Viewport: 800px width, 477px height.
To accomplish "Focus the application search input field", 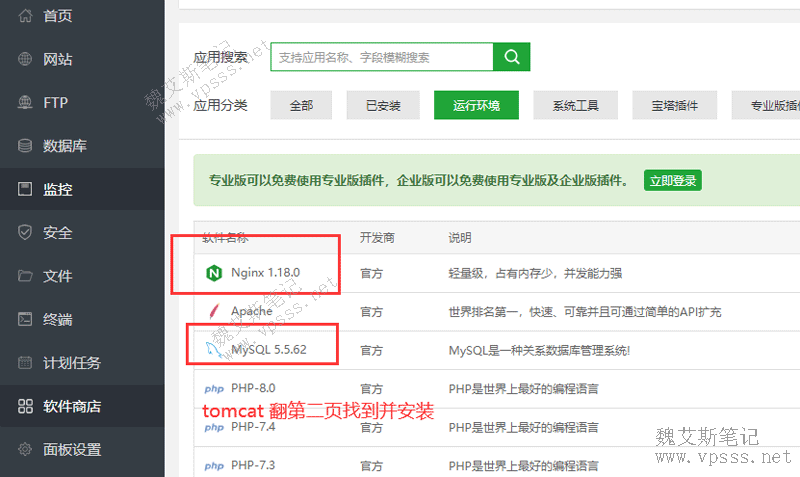I will 382,57.
